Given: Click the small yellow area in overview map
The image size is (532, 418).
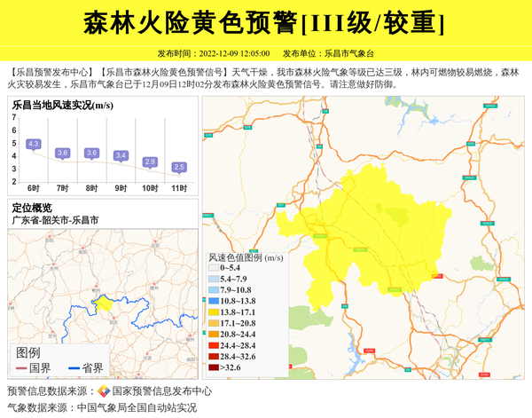Looking at the screenshot, I should point(104,304).
